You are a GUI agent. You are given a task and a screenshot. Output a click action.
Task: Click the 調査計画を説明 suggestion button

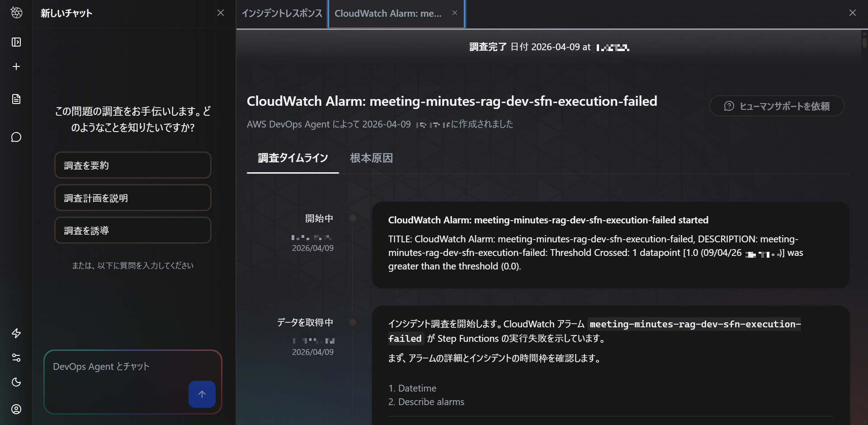(133, 198)
